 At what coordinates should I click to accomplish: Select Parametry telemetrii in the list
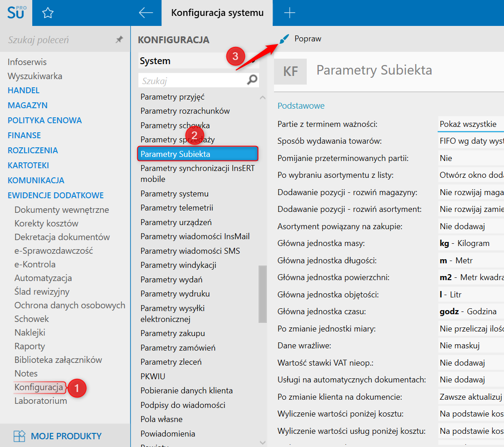tap(177, 208)
